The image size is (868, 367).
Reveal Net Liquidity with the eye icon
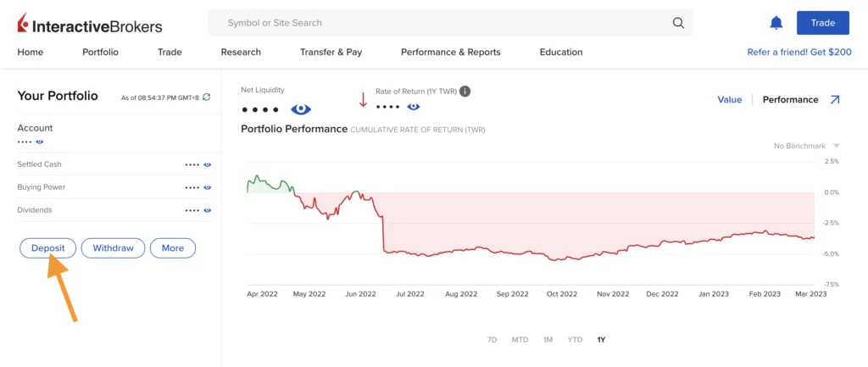click(301, 109)
